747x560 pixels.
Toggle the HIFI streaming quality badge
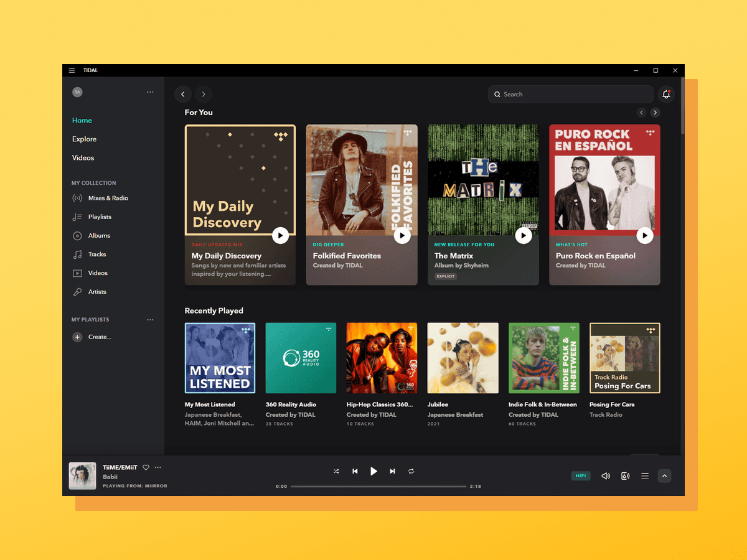click(x=580, y=475)
